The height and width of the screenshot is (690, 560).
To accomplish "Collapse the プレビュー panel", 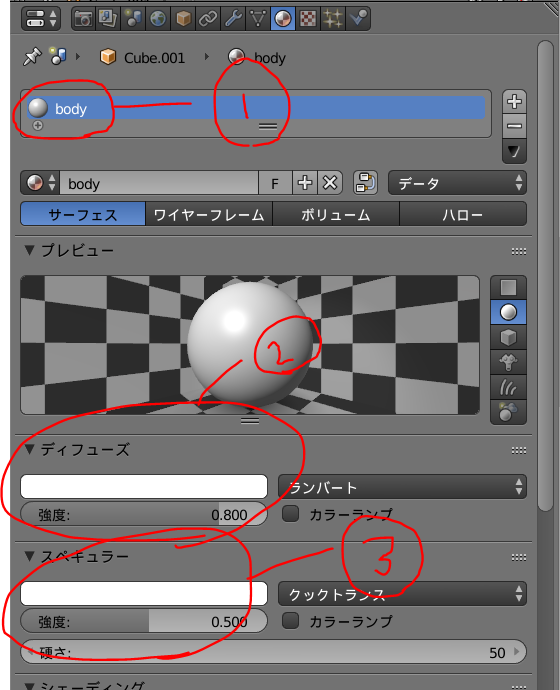I will pyautogui.click(x=29, y=250).
